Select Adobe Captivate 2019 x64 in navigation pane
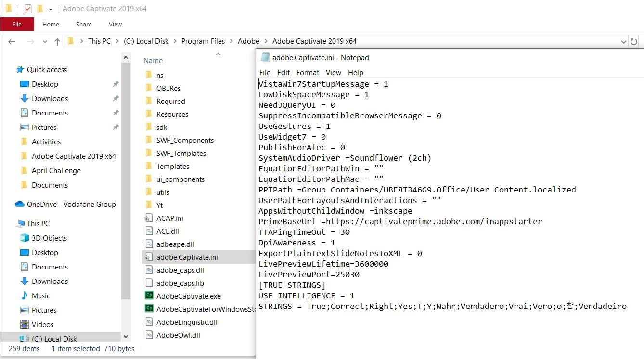The width and height of the screenshot is (644, 359). 74,156
